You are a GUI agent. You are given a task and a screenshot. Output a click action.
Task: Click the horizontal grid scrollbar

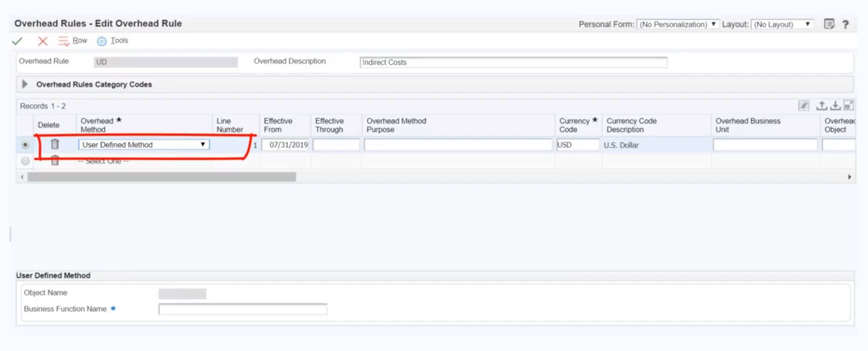click(x=161, y=177)
